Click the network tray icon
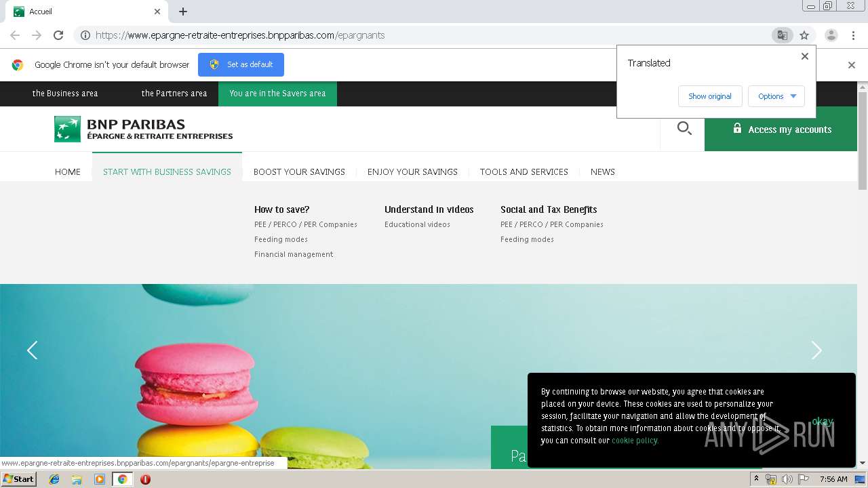This screenshot has width=868, height=488. click(771, 479)
